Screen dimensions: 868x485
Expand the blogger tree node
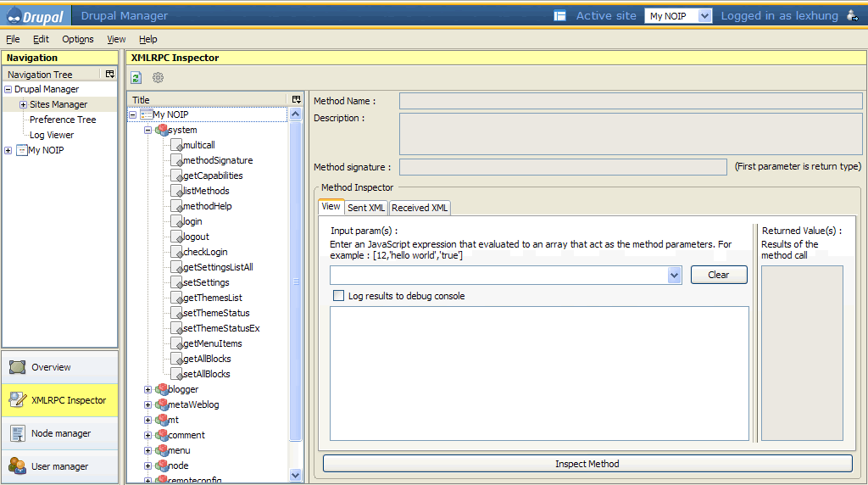pyautogui.click(x=147, y=390)
